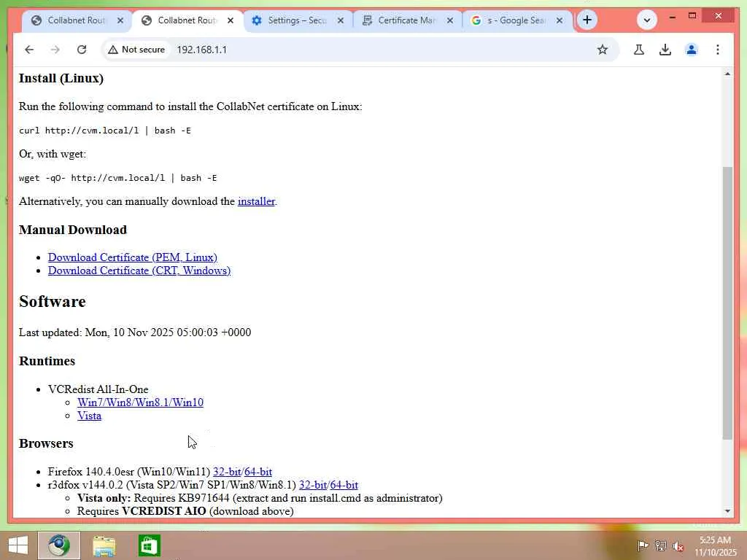View the Not secure site information
This screenshot has height=560, width=747.
pos(136,50)
